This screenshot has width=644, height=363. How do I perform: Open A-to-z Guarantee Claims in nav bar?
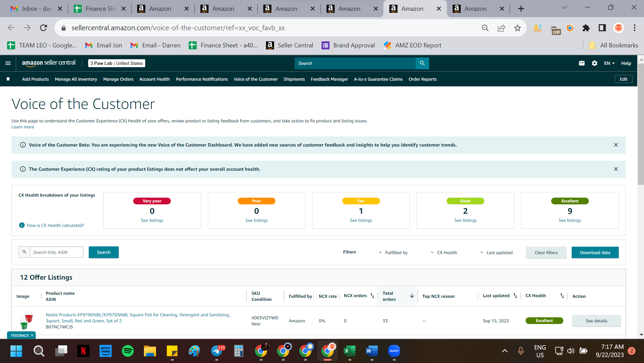click(x=378, y=79)
